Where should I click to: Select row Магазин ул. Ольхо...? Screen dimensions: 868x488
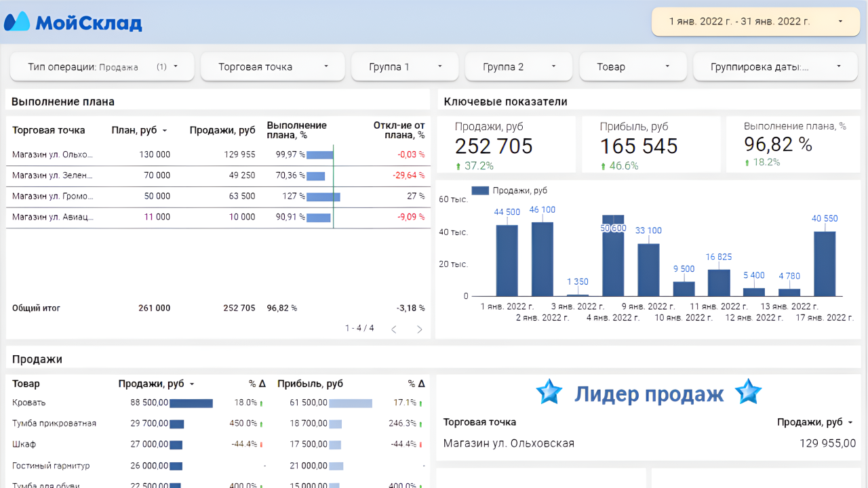pos(218,155)
